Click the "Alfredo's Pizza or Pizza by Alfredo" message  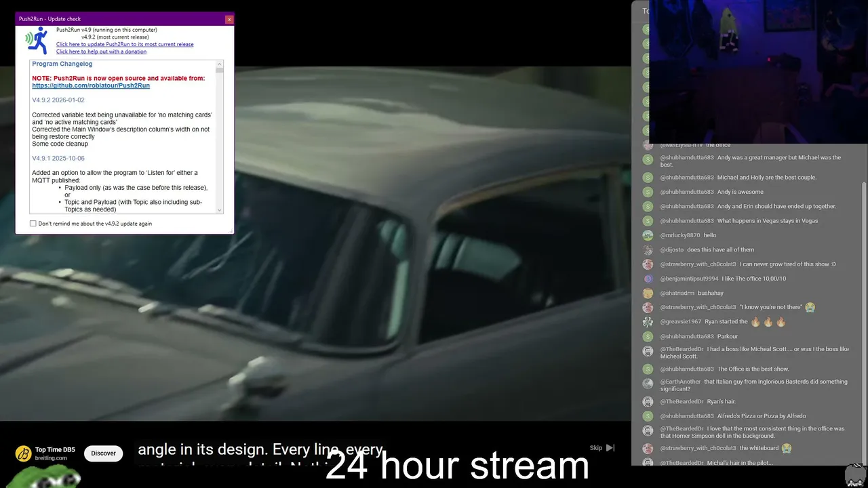click(x=762, y=416)
